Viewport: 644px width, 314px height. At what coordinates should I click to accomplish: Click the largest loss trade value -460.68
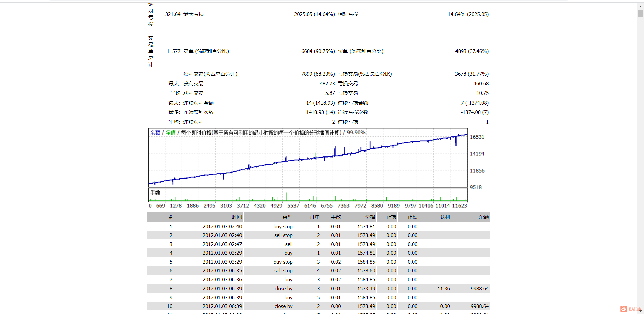point(480,84)
